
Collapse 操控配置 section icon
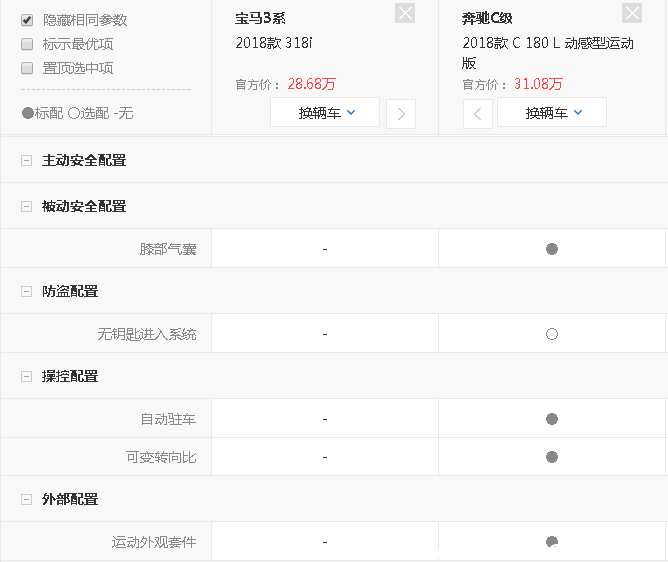(x=26, y=376)
